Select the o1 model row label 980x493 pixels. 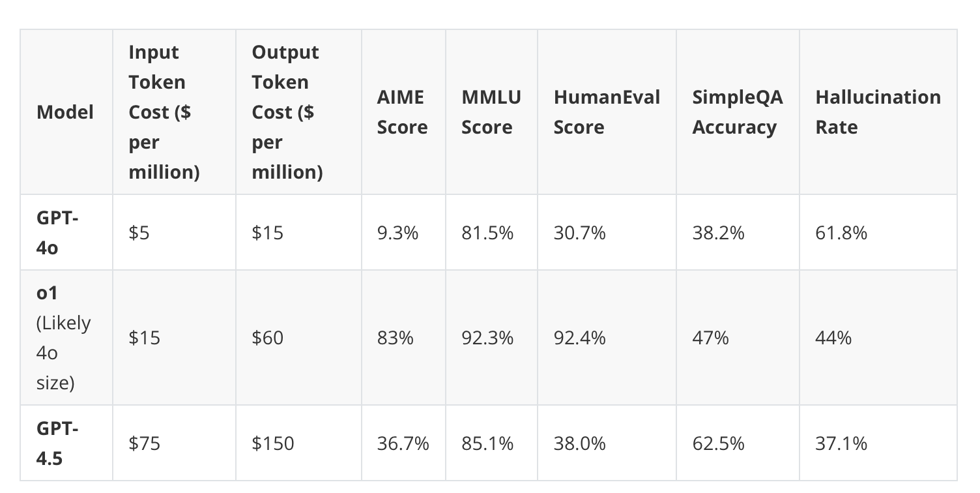click(x=64, y=338)
